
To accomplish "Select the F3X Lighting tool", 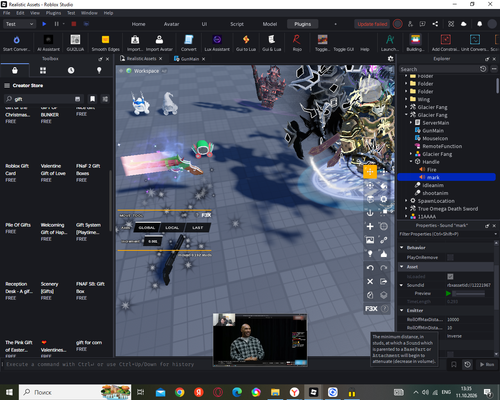I will click(x=370, y=254).
